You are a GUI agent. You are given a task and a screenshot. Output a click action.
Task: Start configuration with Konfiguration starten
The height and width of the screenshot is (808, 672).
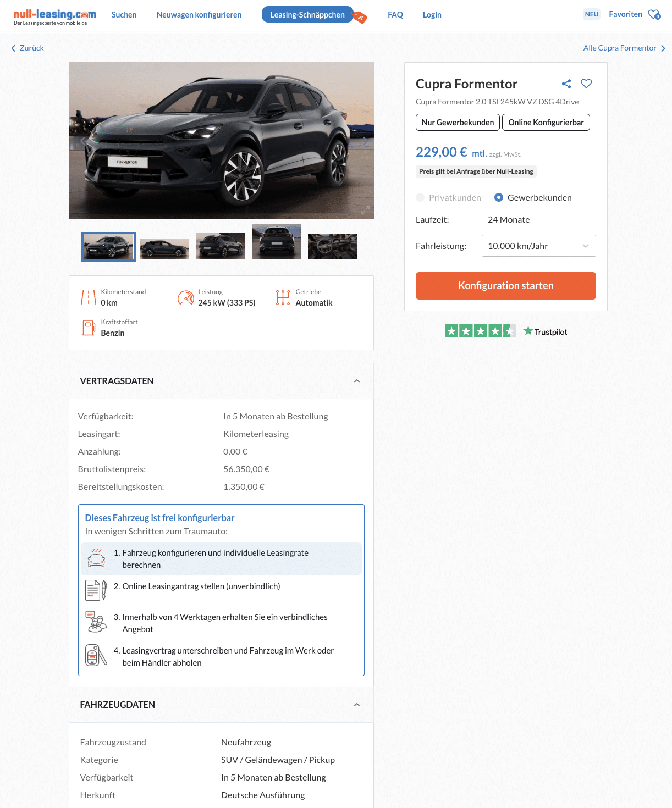pyautogui.click(x=506, y=286)
